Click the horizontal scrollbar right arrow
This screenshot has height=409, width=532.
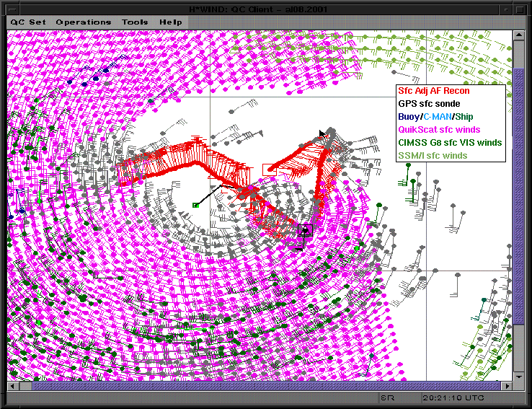click(x=507, y=387)
